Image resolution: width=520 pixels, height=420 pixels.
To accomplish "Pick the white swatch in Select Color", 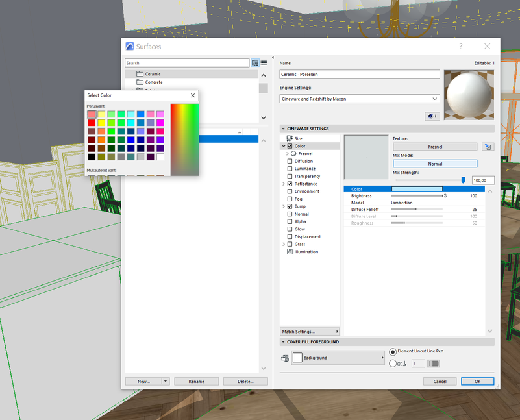I will pyautogui.click(x=160, y=156).
